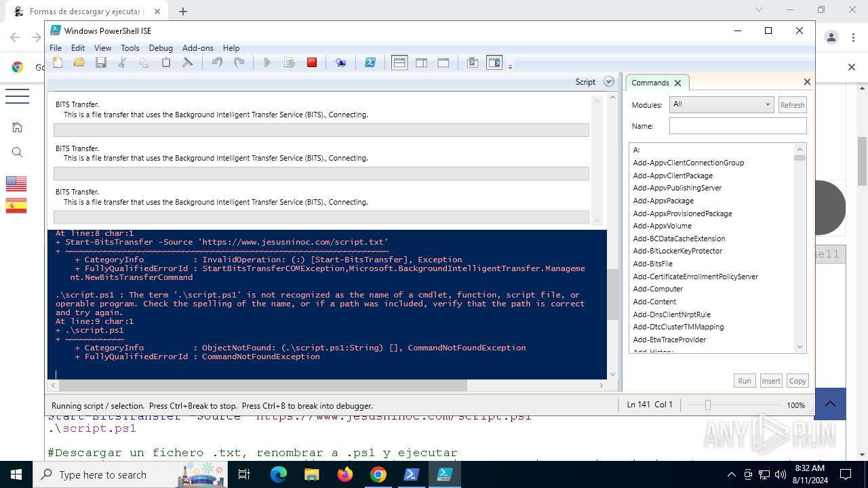
Task: Select Add-BitLockerKeyProtector command
Action: coord(677,251)
